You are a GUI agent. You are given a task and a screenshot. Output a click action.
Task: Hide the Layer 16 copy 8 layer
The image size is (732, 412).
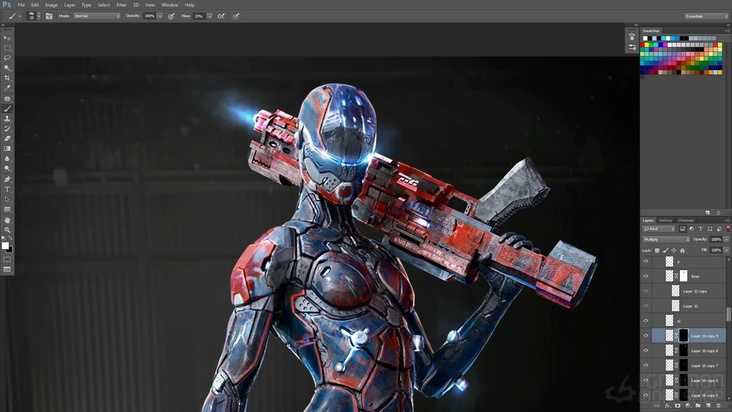[646, 350]
